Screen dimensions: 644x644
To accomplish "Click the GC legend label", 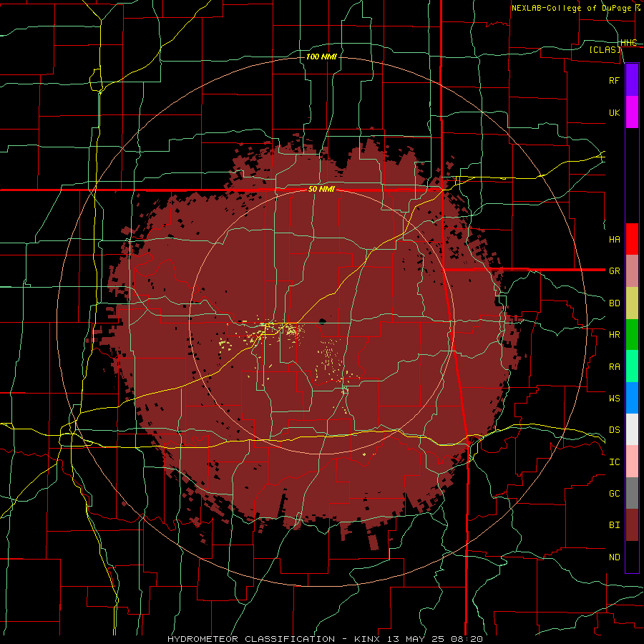I will pyautogui.click(x=615, y=494).
